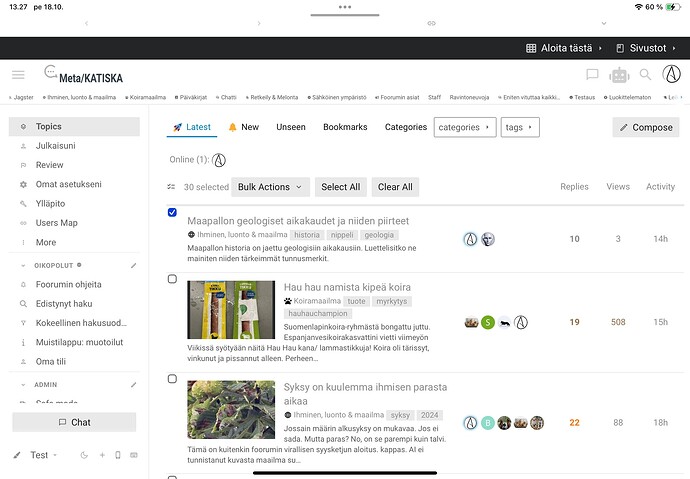The width and height of the screenshot is (690, 479).
Task: Open Topics in the sidebar
Action: (74, 127)
